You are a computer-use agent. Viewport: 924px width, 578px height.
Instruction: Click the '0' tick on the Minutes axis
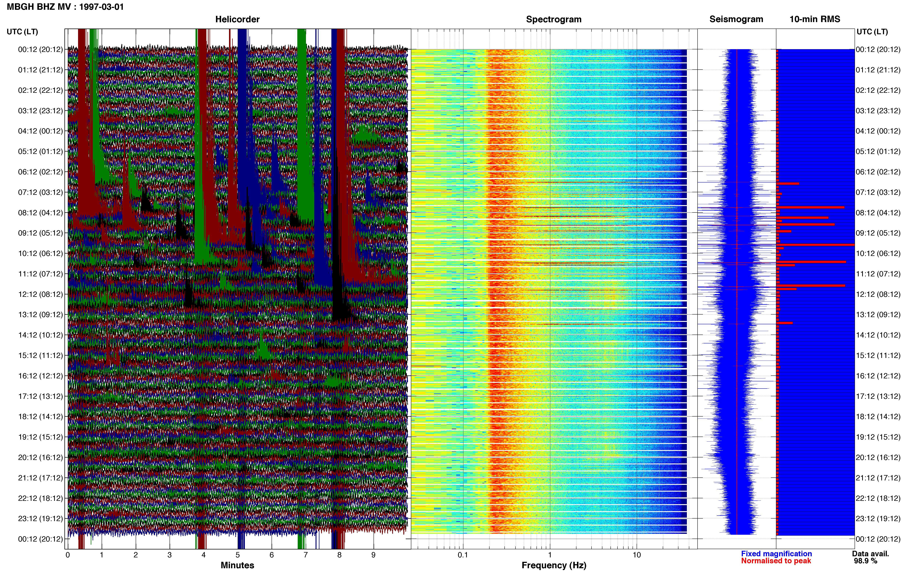[68, 555]
